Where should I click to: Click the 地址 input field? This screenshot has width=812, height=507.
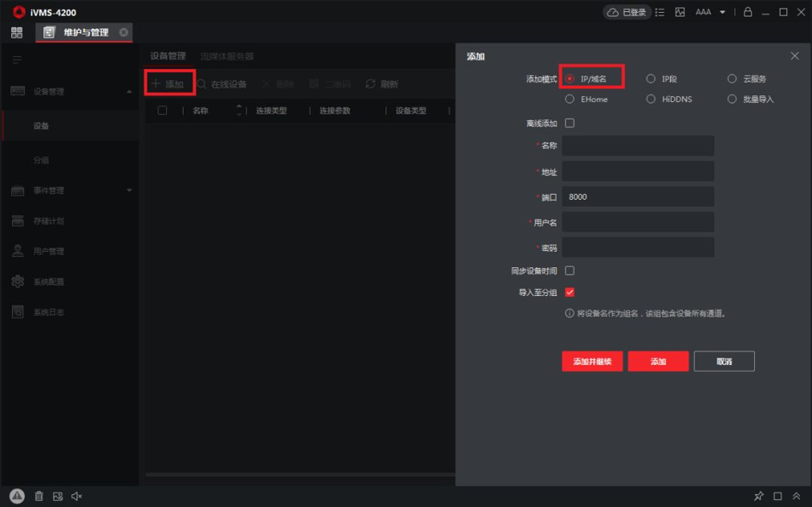tap(638, 172)
